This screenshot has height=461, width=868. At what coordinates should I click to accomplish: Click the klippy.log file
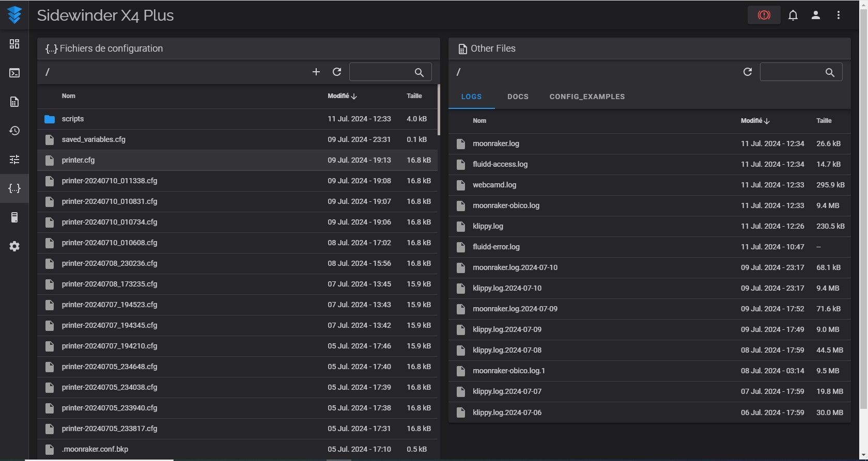(x=488, y=226)
